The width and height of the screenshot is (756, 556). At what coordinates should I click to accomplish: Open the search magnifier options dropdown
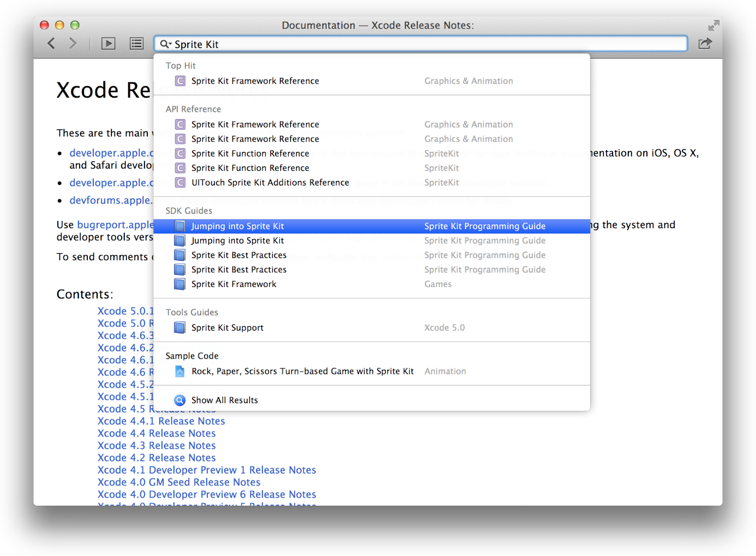[166, 44]
